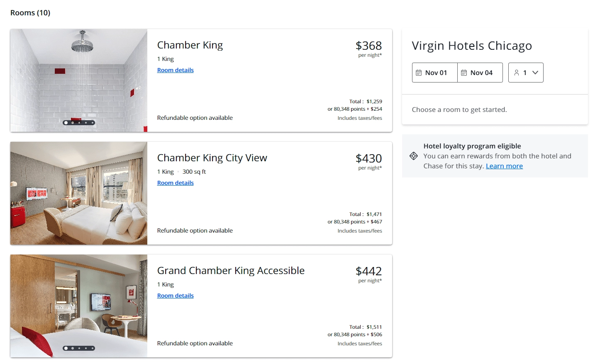This screenshot has height=364, width=600.
Task: View the Chamber King City View room photo
Action: (x=79, y=193)
